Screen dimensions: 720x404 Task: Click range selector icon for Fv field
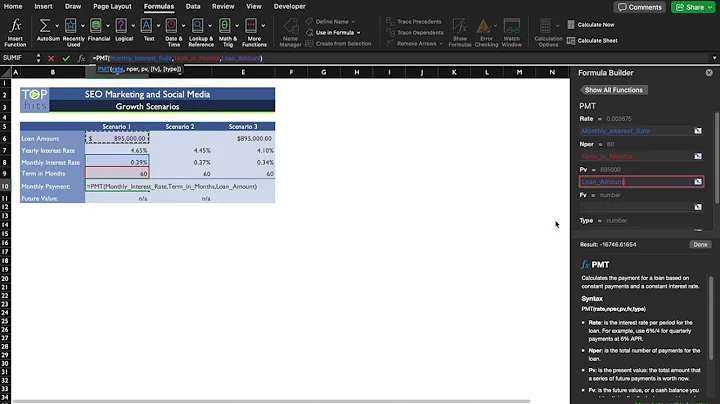[698, 207]
